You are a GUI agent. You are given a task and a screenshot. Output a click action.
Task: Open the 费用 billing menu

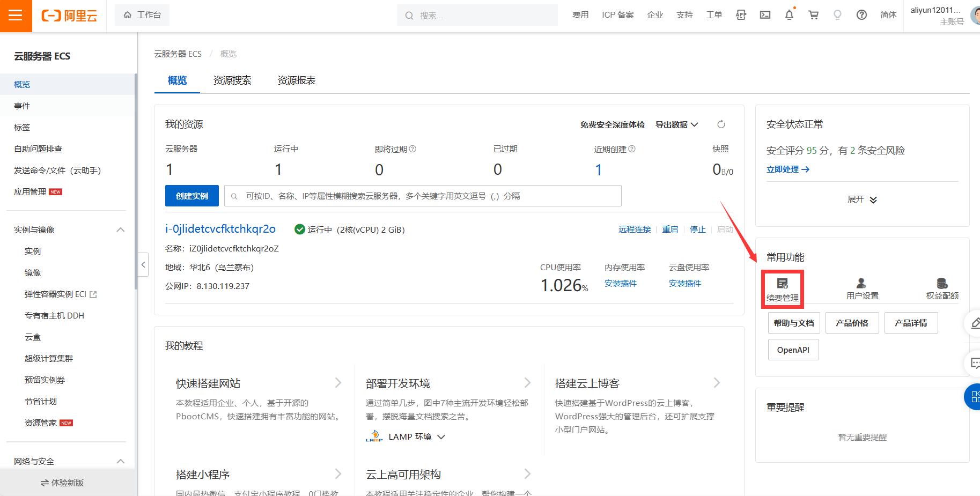[580, 15]
